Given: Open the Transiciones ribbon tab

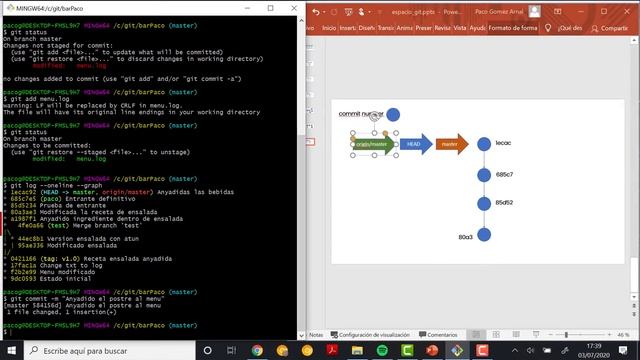Looking at the screenshot, I should click(x=386, y=28).
